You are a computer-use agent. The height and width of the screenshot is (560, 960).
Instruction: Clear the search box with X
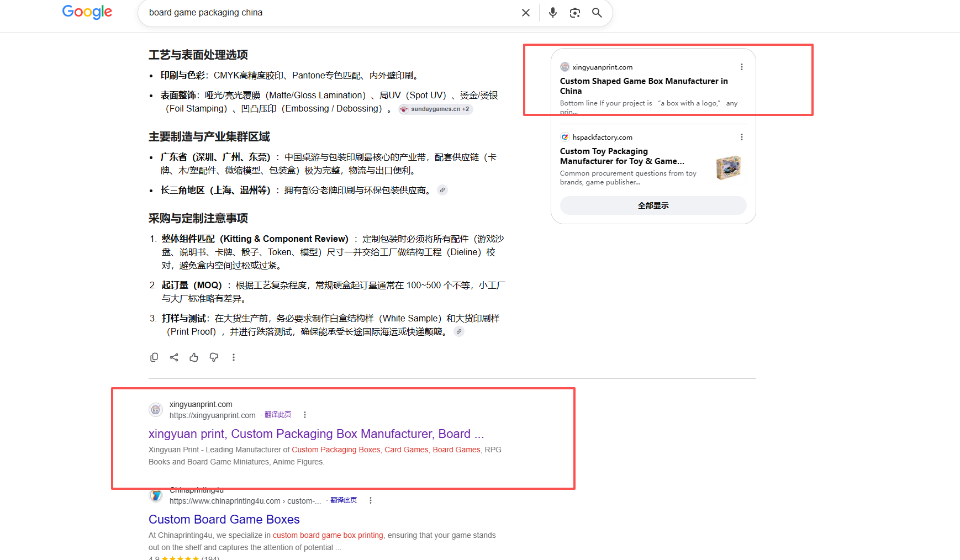[526, 13]
